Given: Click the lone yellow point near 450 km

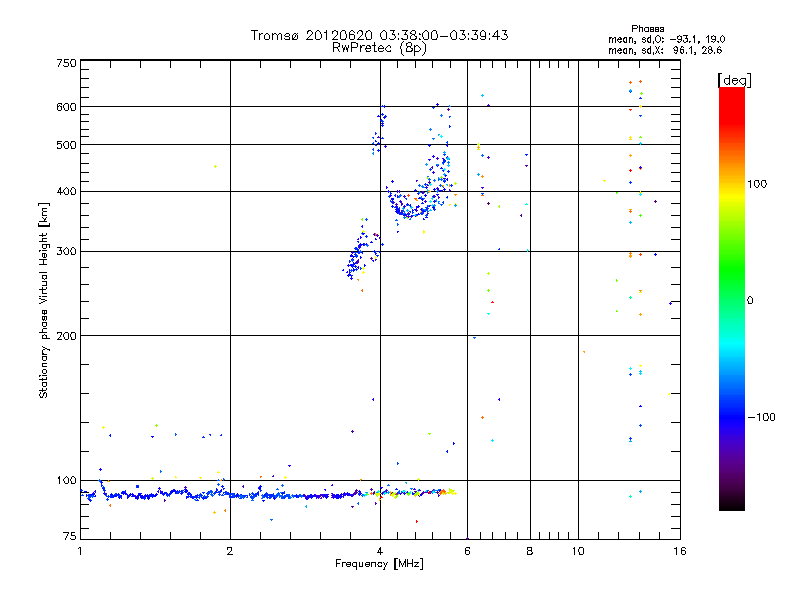Looking at the screenshot, I should (215, 166).
